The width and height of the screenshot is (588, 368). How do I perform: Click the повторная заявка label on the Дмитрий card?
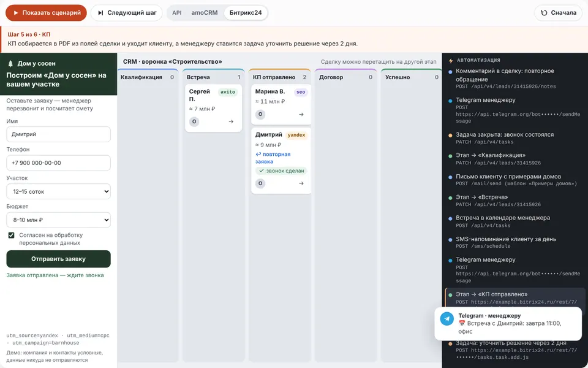point(273,158)
